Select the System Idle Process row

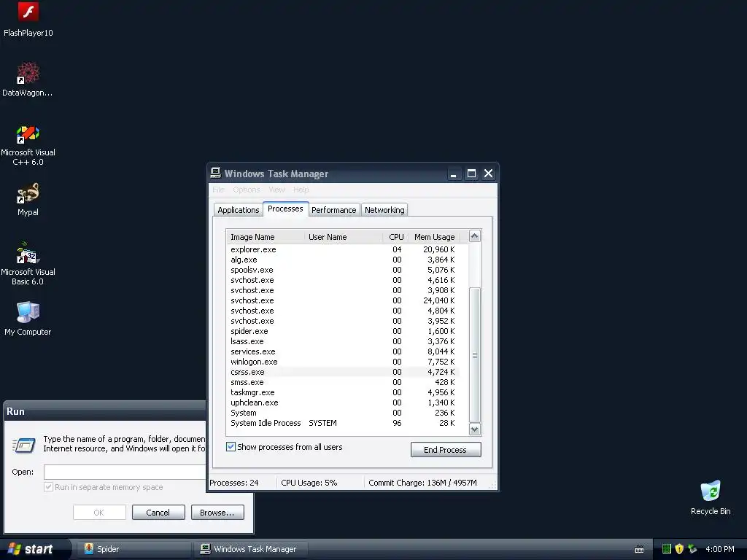pyautogui.click(x=343, y=423)
